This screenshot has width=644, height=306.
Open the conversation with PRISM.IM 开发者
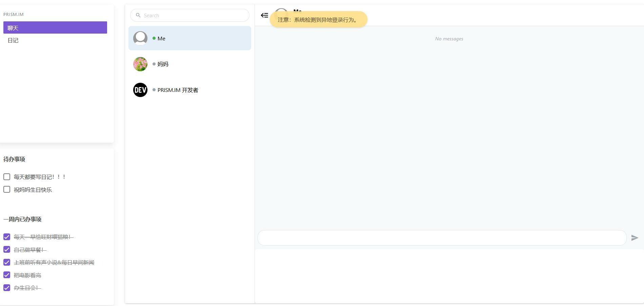177,90
